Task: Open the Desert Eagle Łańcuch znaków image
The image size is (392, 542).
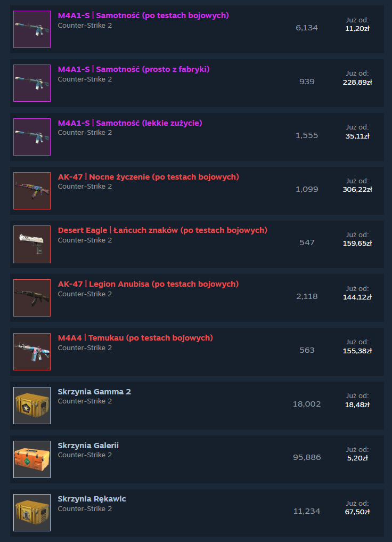Action: click(x=32, y=245)
